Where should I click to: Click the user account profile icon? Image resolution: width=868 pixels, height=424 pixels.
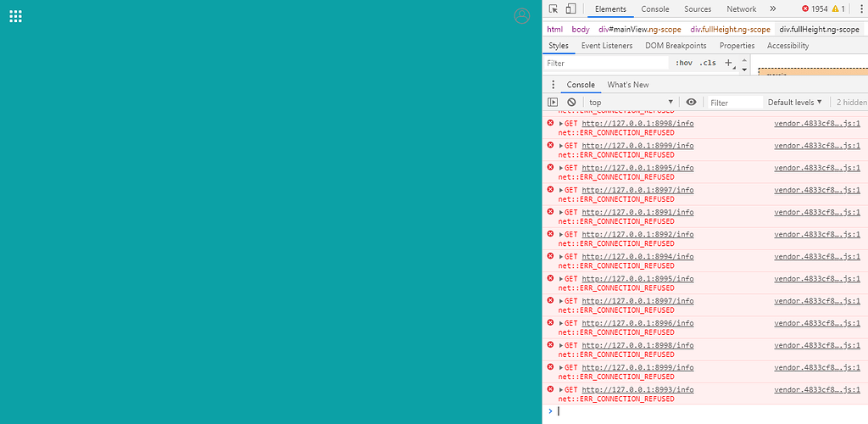[x=521, y=16]
